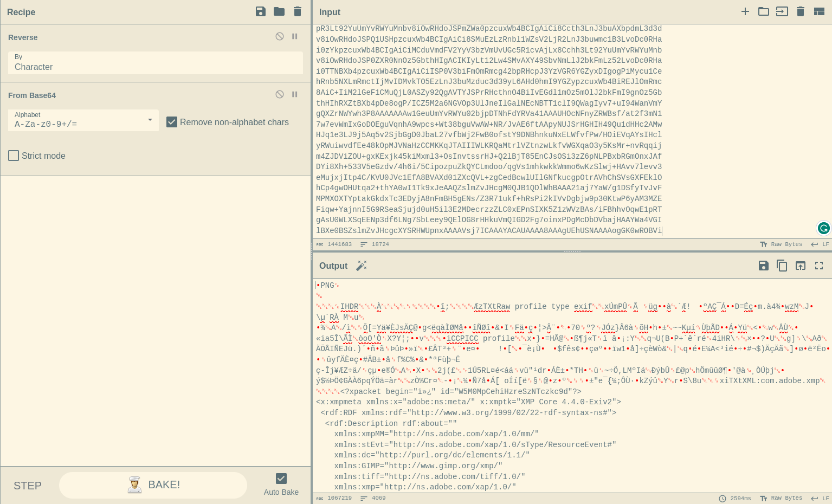
Task: Enable Strict mode checkbox
Action: [x=14, y=156]
